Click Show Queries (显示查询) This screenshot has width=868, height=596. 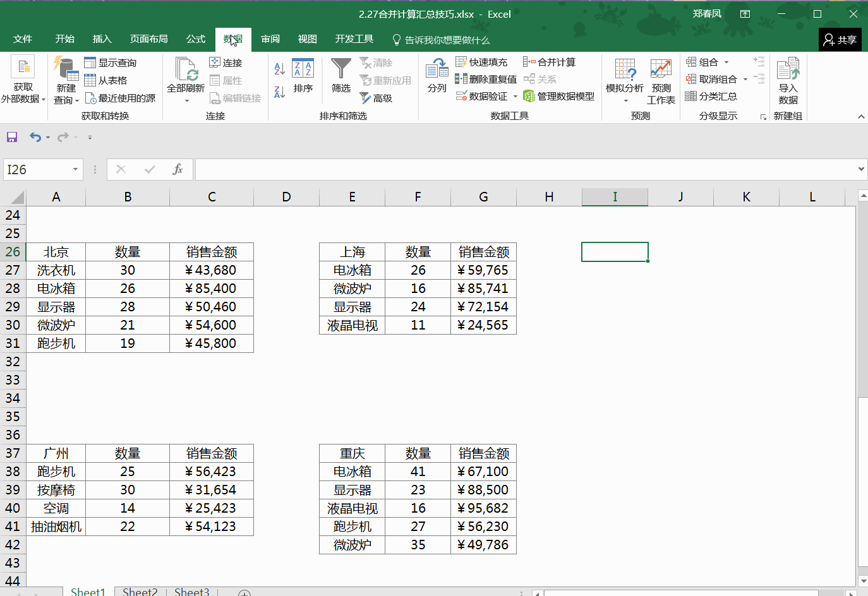[x=111, y=63]
